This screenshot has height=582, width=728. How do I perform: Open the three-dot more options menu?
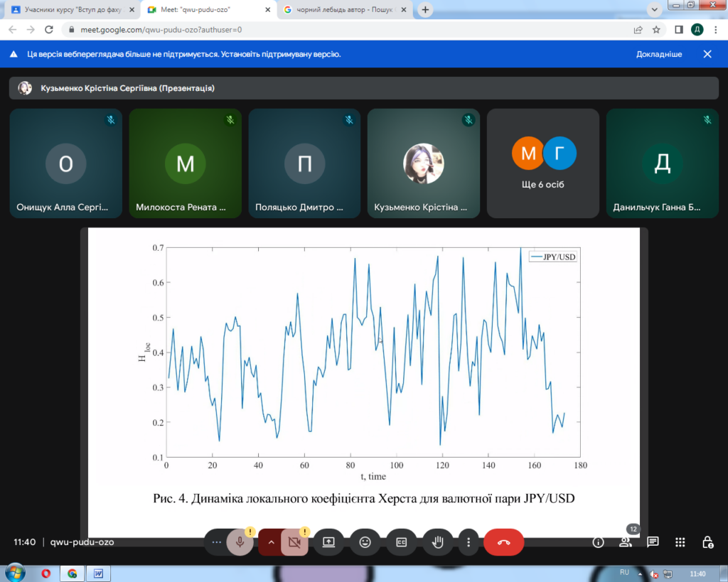(469, 542)
